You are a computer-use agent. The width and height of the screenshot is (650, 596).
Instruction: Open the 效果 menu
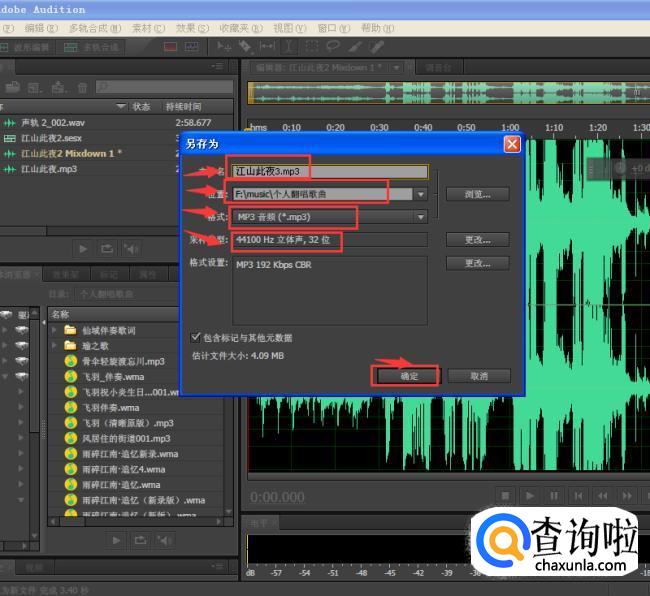[x=184, y=28]
